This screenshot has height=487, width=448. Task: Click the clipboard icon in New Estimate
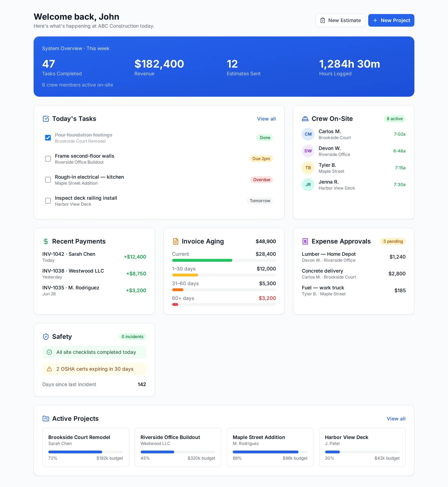click(322, 20)
